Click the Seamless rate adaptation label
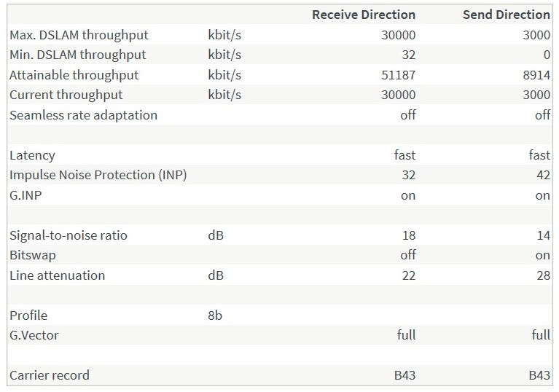Image resolution: width=559 pixels, height=392 pixels. [83, 115]
